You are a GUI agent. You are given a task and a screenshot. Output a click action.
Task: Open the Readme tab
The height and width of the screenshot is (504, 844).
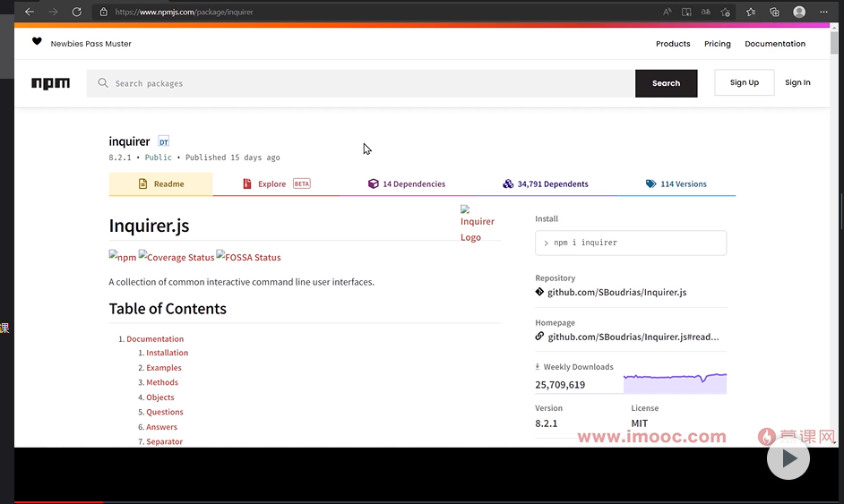[161, 184]
